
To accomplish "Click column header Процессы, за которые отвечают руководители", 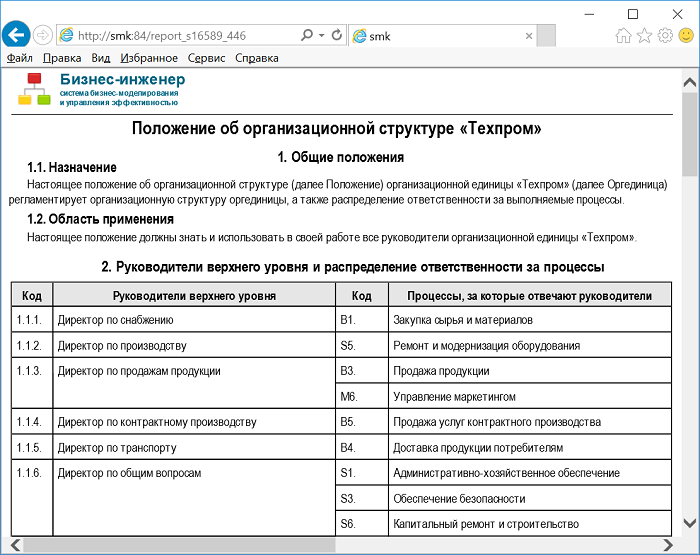I will coord(529,296).
